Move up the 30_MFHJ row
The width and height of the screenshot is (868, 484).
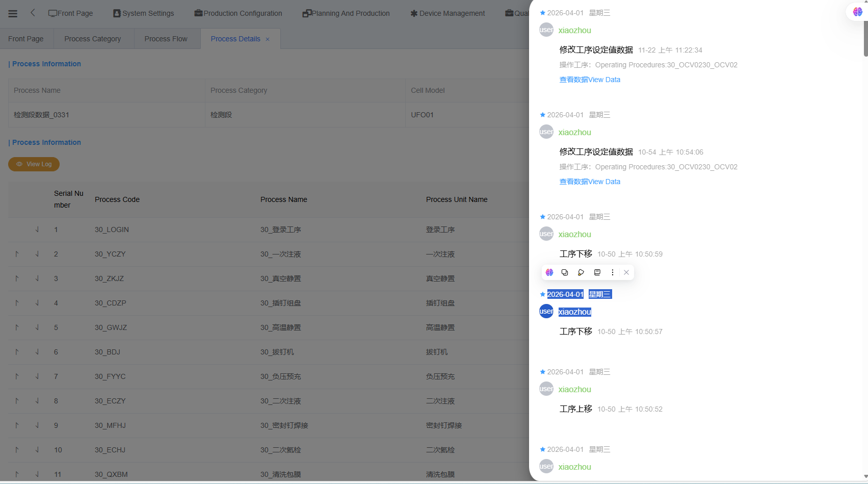[17, 425]
